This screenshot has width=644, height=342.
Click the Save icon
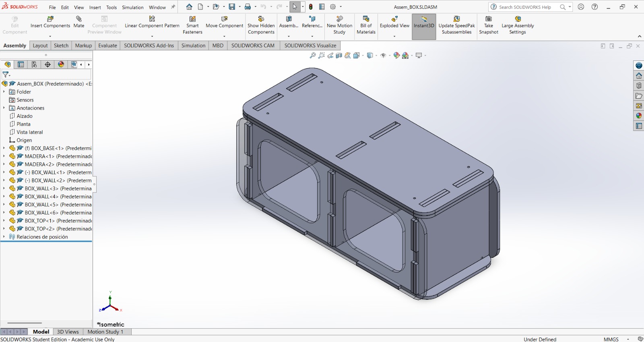[x=232, y=7]
